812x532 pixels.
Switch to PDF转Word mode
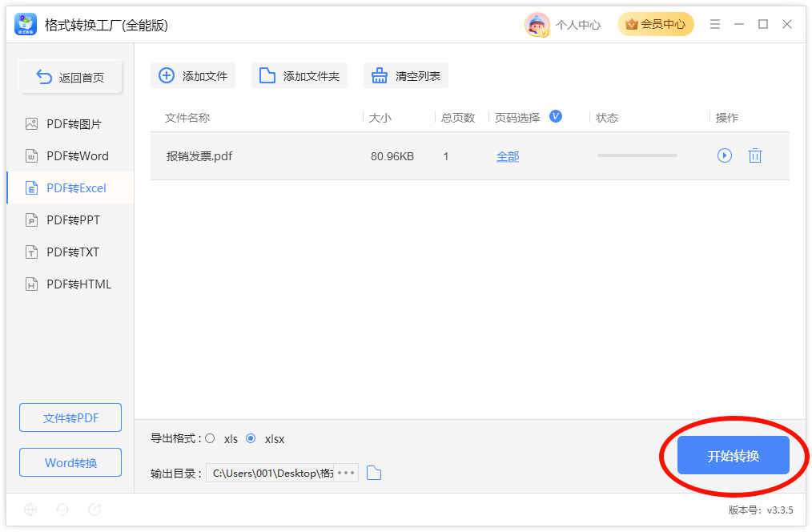70,156
